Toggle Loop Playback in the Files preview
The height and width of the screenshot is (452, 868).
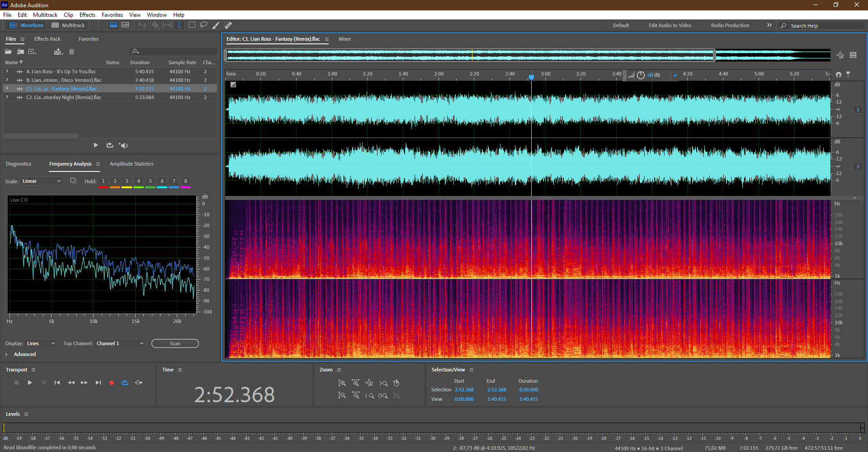point(109,145)
